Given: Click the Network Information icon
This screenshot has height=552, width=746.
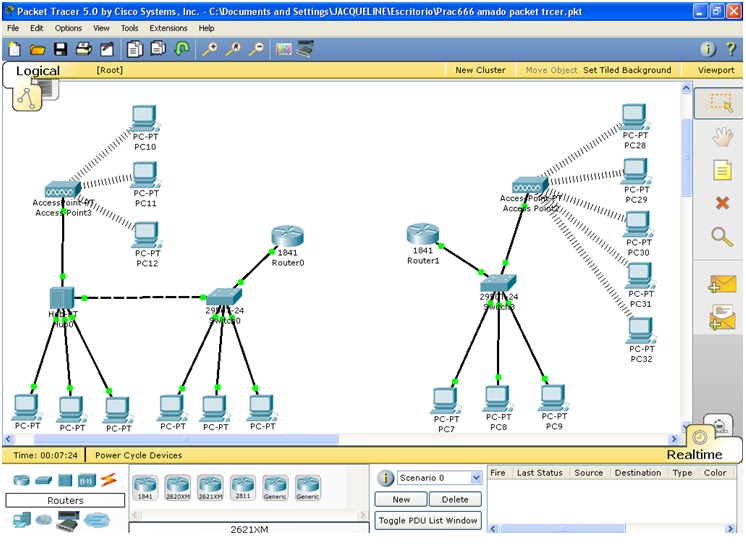Looking at the screenshot, I should coord(707,49).
